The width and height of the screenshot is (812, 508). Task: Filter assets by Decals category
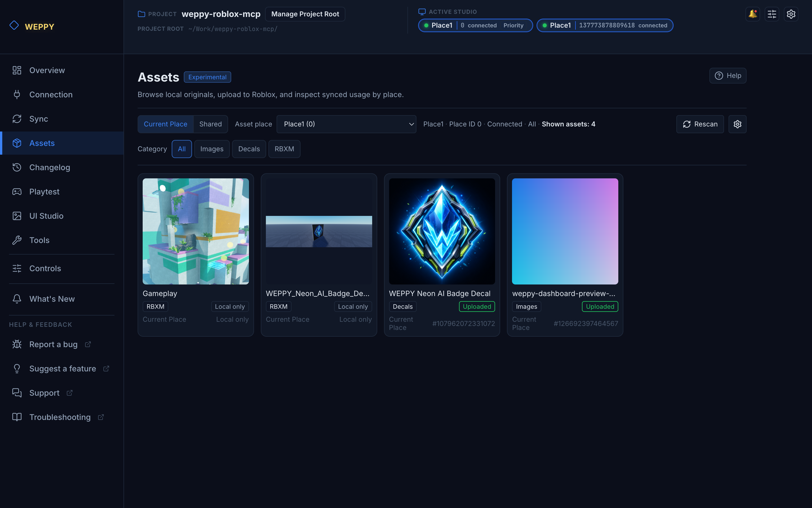tap(249, 149)
